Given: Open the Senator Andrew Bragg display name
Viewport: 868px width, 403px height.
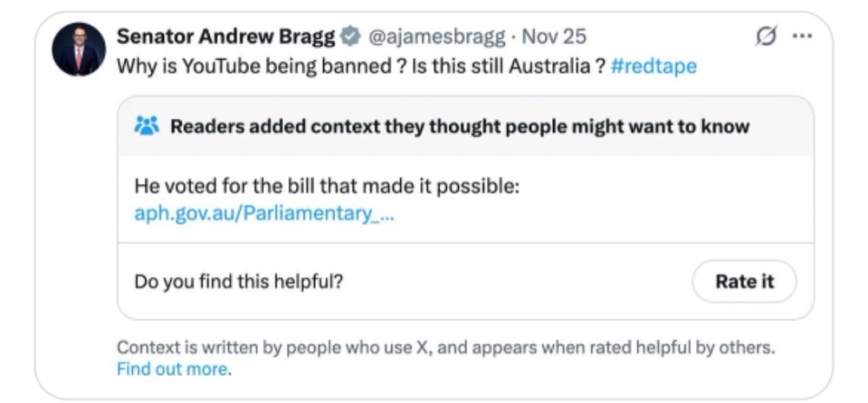Looking at the screenshot, I should [x=226, y=36].
